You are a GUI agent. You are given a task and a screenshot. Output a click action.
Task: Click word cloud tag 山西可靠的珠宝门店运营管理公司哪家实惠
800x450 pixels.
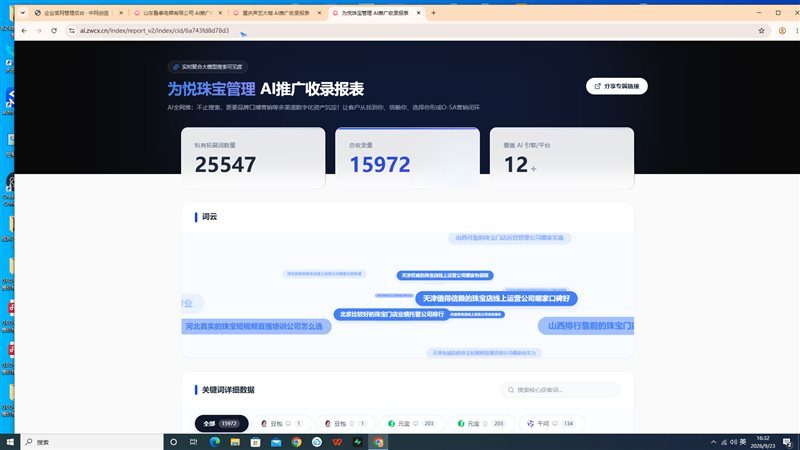tap(509, 238)
